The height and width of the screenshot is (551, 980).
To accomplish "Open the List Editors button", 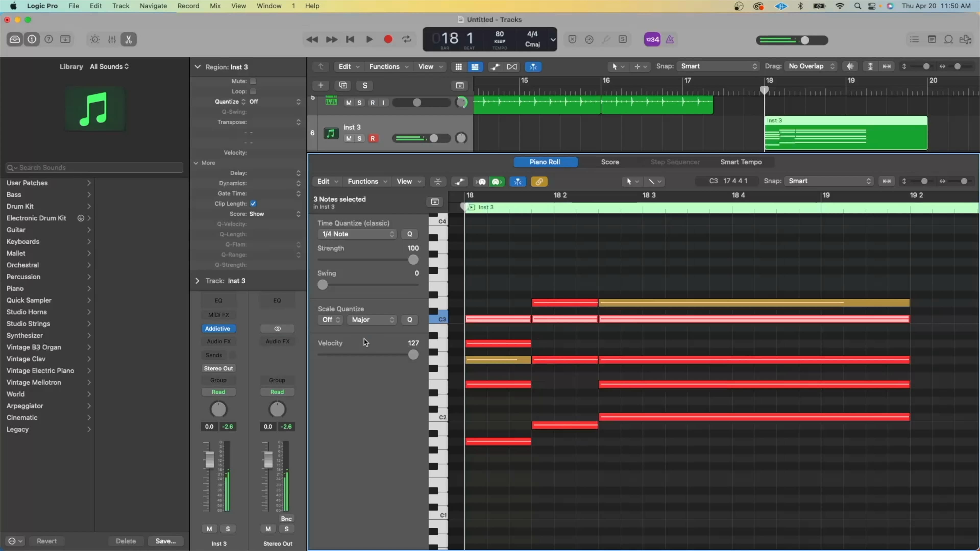I will 914,39.
